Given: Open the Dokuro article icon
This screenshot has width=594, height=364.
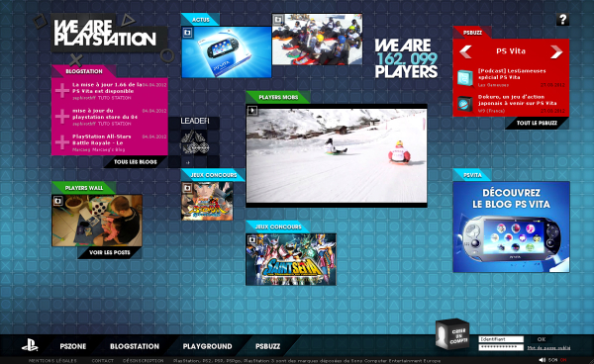Looking at the screenshot, I should coord(465,104).
